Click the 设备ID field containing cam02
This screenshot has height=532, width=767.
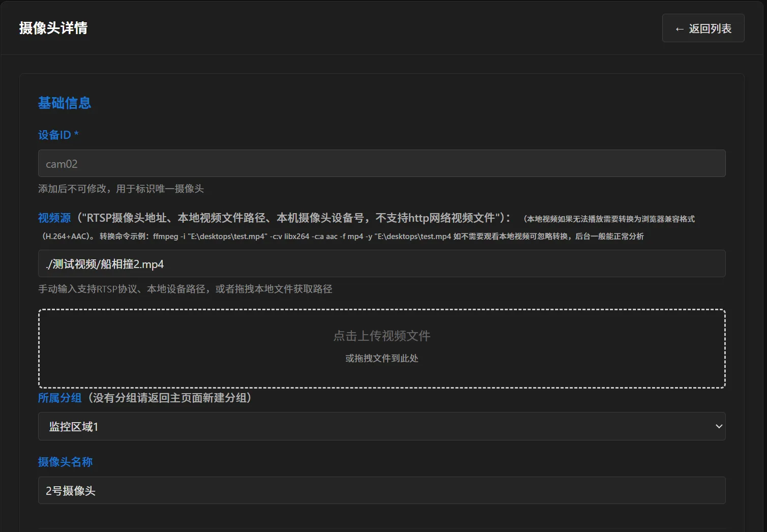(x=381, y=164)
